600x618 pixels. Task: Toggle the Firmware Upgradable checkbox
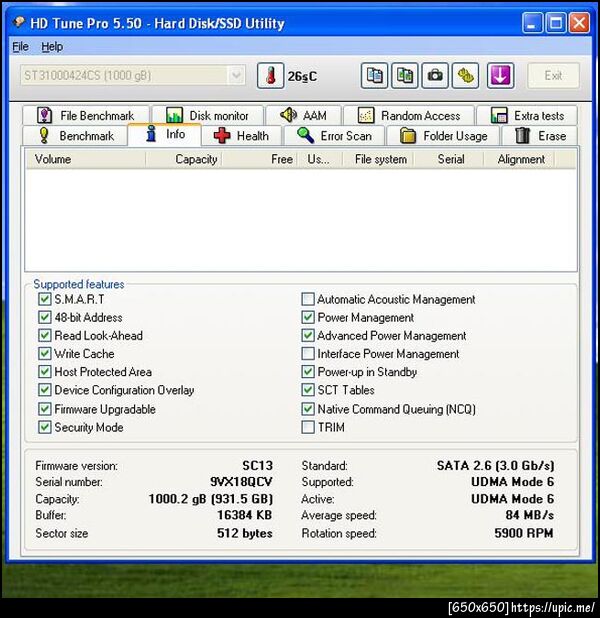45,409
